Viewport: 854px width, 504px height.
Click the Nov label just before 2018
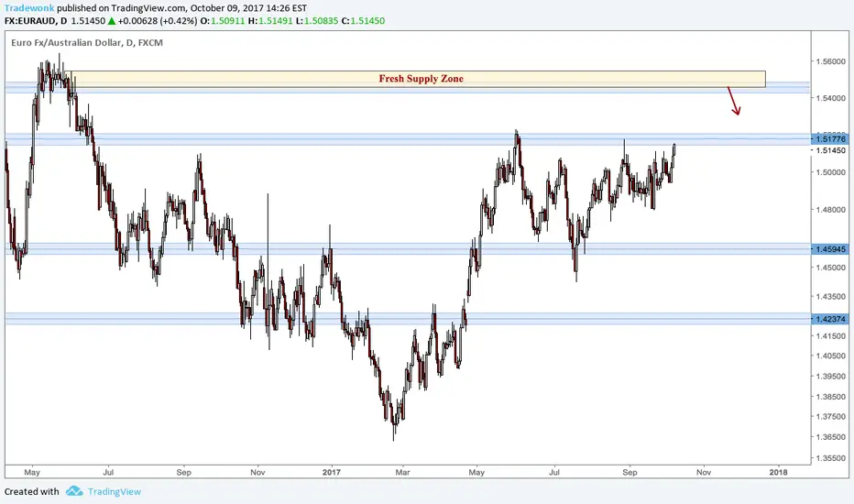coord(704,473)
